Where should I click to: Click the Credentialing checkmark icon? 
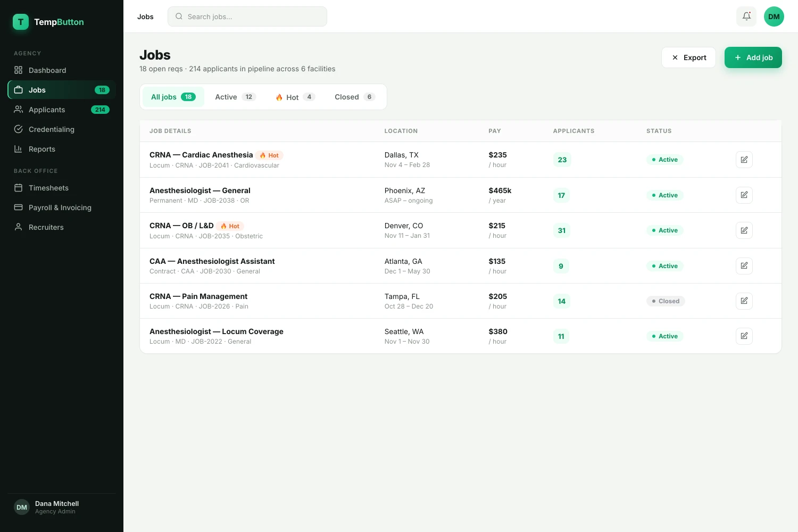tap(19, 129)
